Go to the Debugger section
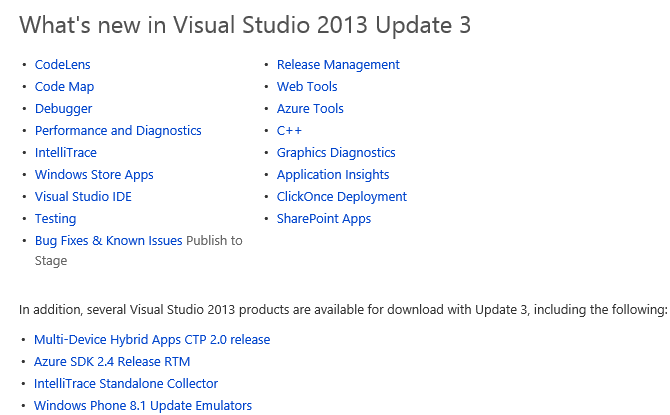The width and height of the screenshot is (670, 415). coord(63,109)
